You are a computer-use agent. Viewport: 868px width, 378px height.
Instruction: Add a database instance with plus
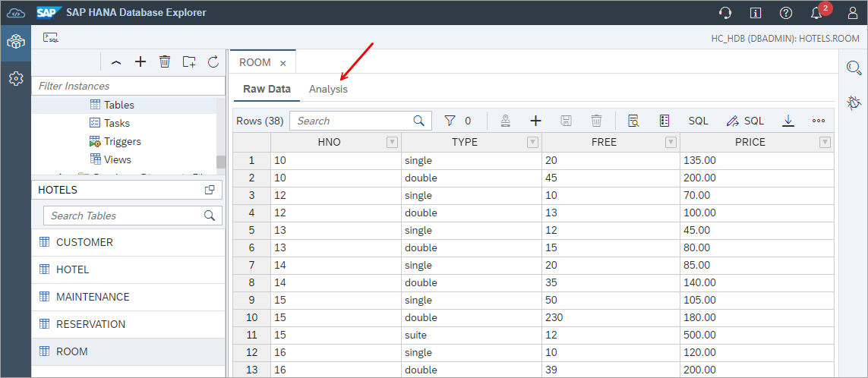[140, 61]
